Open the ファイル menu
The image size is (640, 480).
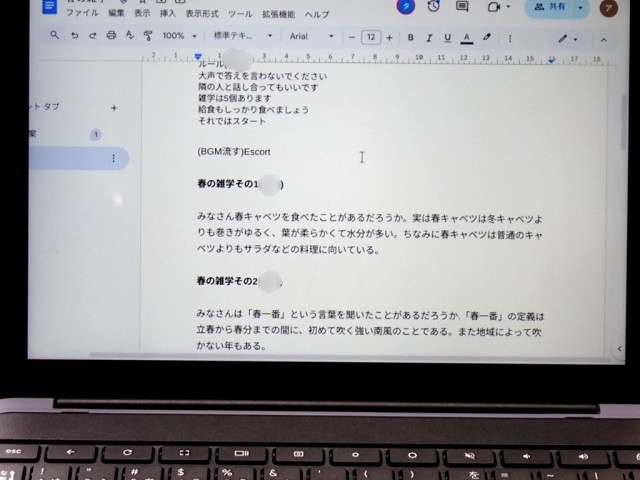click(81, 14)
